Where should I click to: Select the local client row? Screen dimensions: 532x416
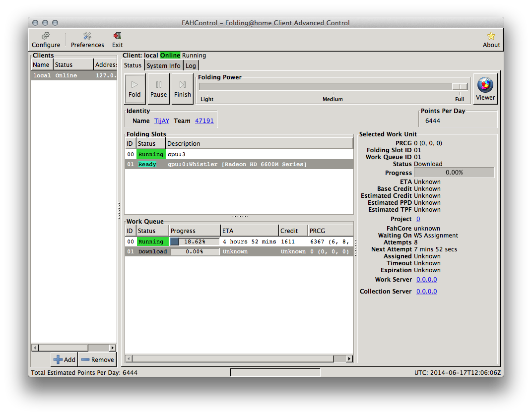(x=74, y=75)
